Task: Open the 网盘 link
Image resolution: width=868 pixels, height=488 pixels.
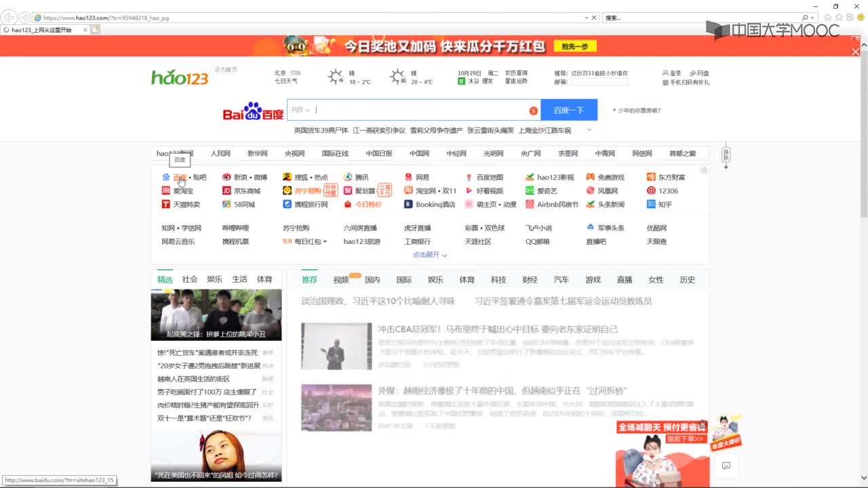Action: point(699,73)
